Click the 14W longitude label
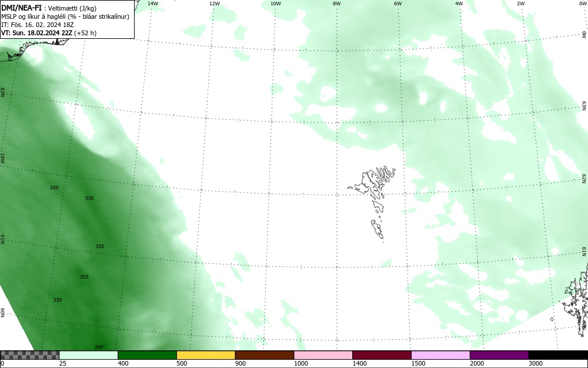Screen dimensions: 588x368 pyautogui.click(x=153, y=4)
